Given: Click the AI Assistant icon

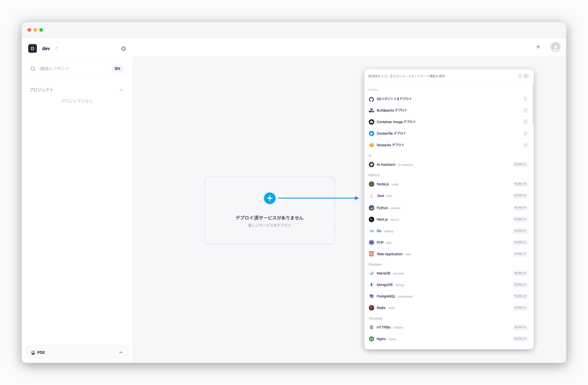Looking at the screenshot, I should coord(371,165).
